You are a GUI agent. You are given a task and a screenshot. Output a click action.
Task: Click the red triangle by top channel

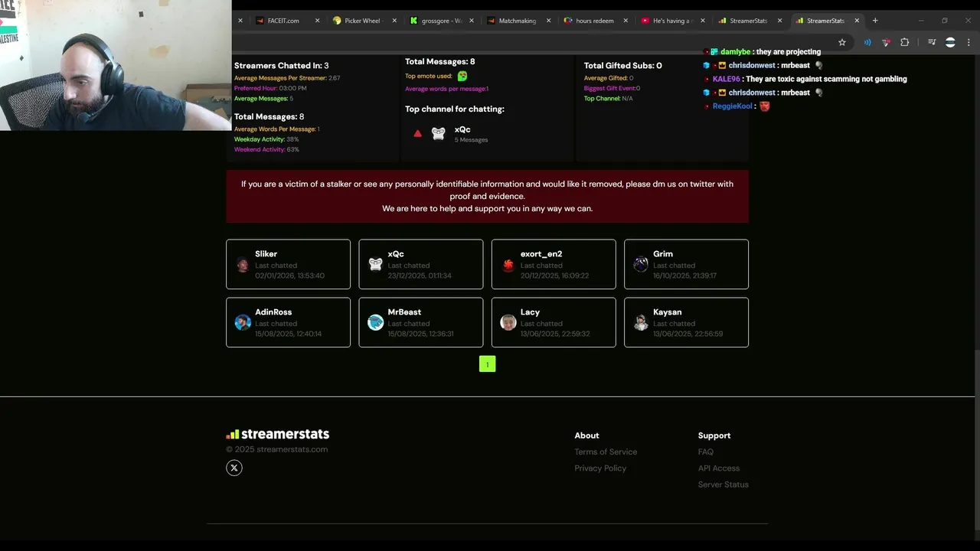point(417,134)
